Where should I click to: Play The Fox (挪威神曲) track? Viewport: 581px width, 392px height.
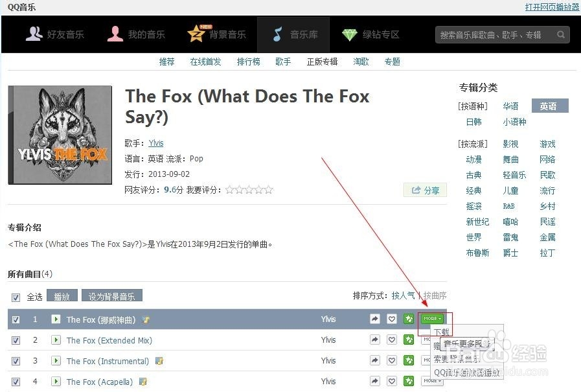[56, 319]
